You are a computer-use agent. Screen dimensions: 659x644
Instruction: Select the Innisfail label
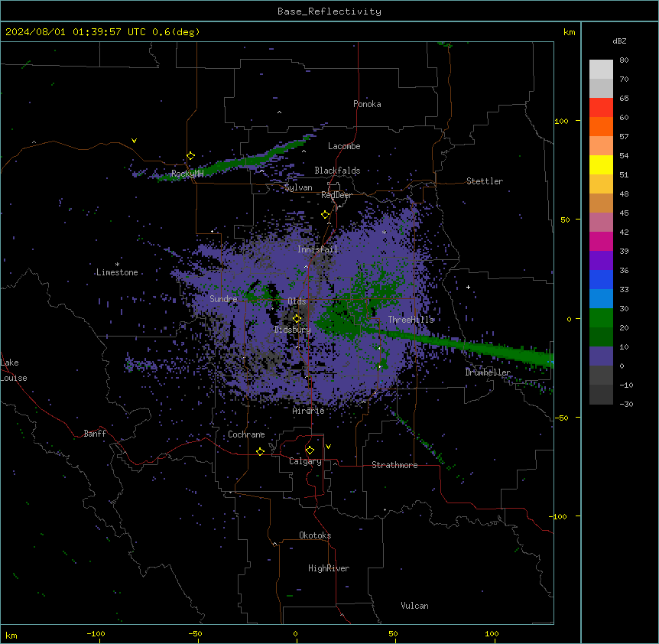coord(318,249)
